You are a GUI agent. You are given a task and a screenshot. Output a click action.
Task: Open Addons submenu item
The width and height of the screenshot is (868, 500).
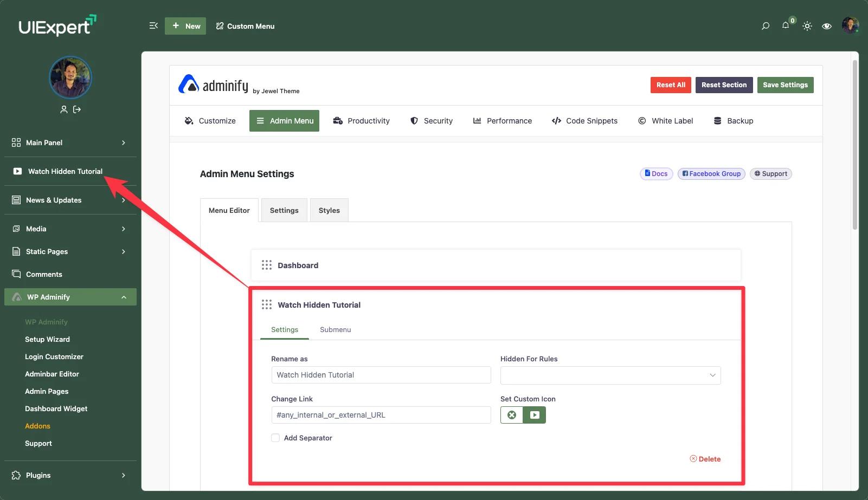(37, 426)
